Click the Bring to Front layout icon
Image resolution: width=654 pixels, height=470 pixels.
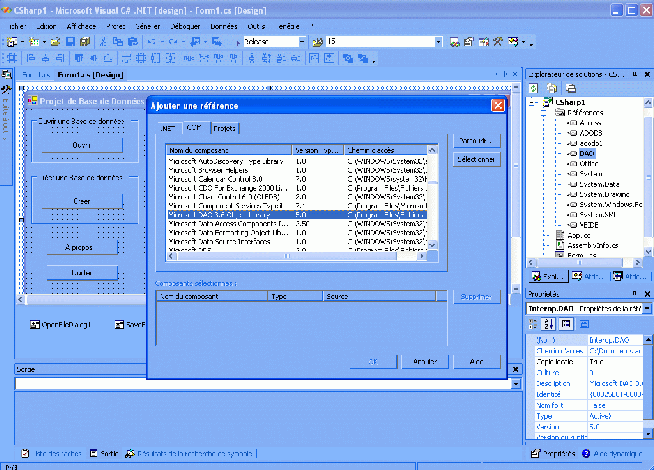coord(347,58)
